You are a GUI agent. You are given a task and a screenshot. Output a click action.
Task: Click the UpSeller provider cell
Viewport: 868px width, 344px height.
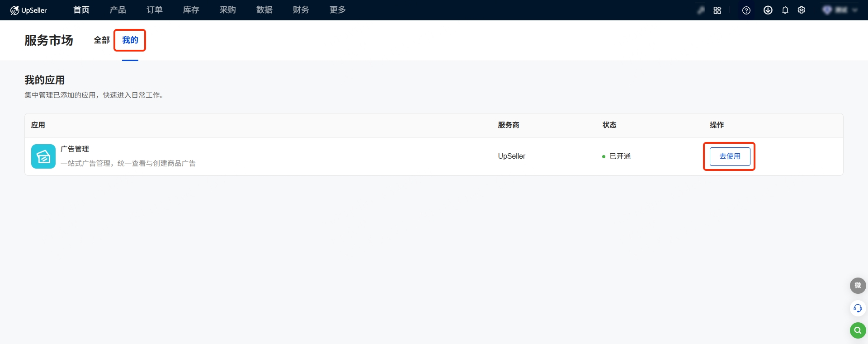pos(512,156)
